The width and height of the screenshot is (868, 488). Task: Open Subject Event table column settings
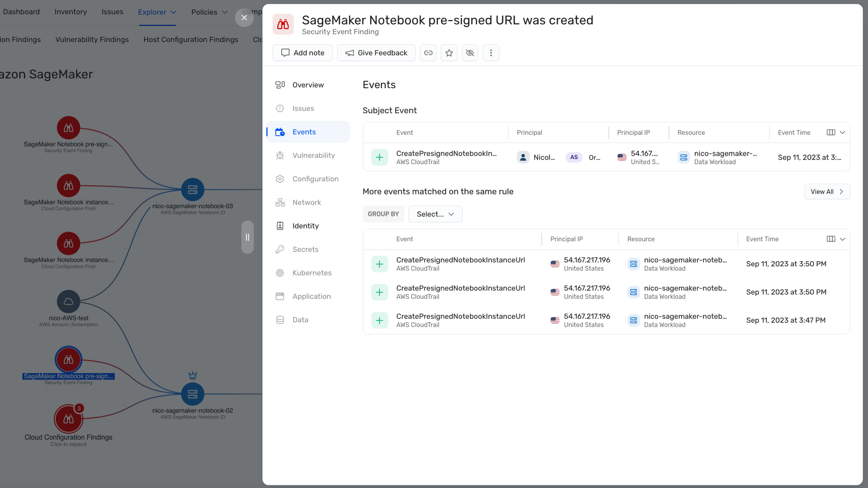pos(836,133)
